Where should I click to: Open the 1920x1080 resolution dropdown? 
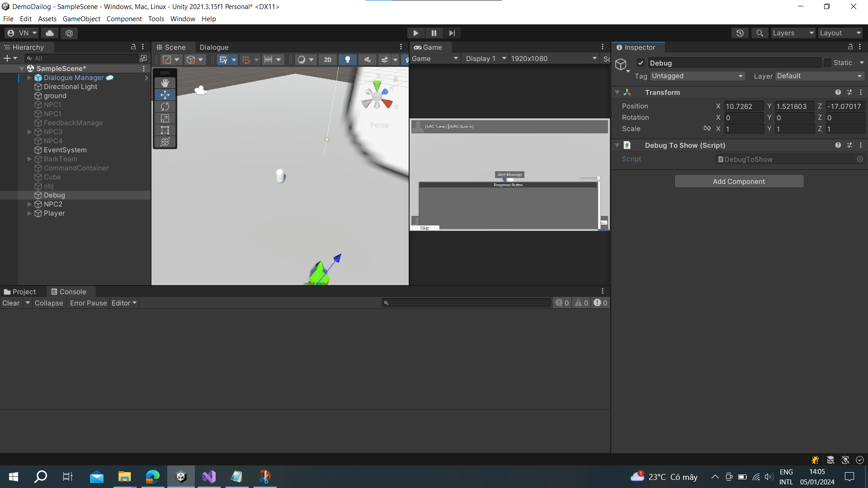[553, 59]
